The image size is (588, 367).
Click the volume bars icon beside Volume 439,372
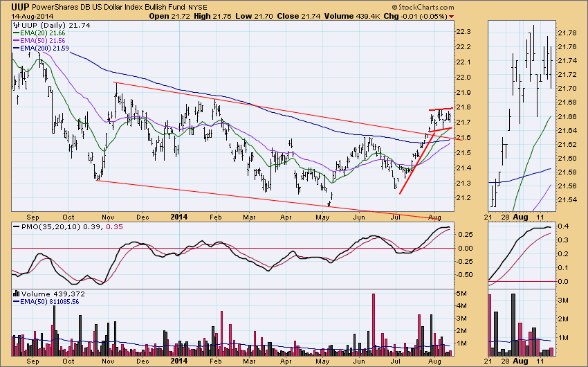(x=16, y=294)
